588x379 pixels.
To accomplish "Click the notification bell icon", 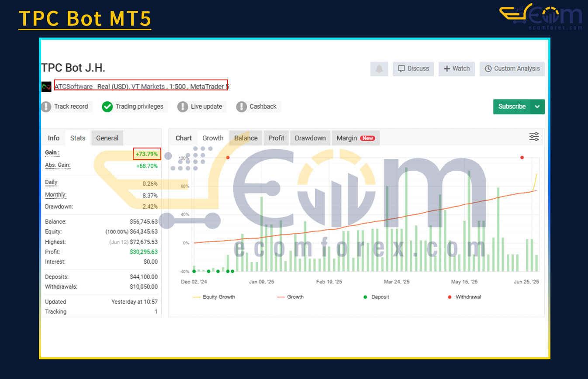I will (379, 69).
